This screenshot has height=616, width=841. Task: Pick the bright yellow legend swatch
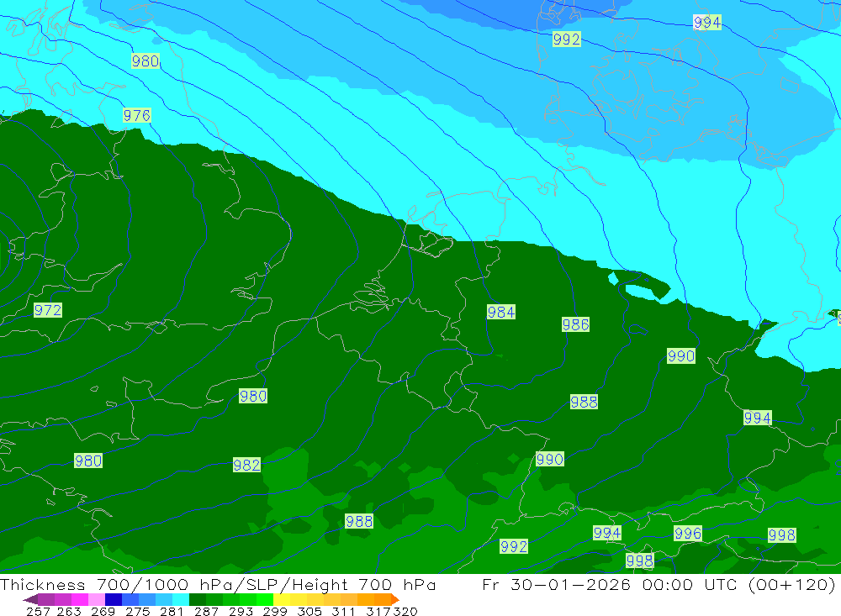click(282, 599)
